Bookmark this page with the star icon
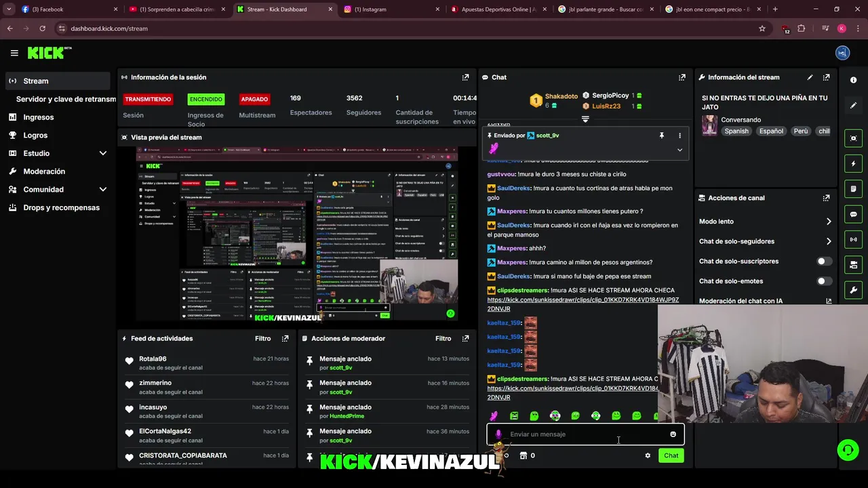Screen dimensions: 868x488 tap(762, 28)
